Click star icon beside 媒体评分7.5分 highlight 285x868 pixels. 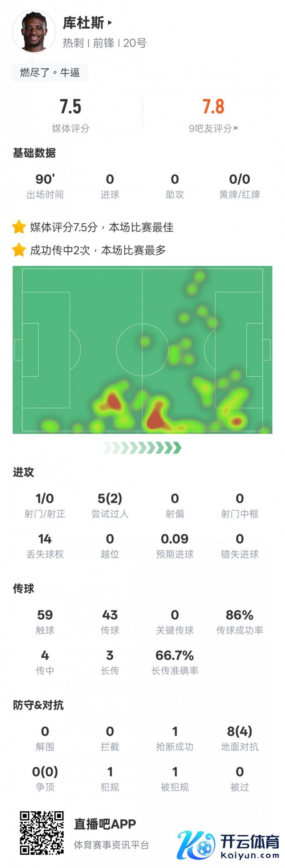pyautogui.click(x=19, y=227)
